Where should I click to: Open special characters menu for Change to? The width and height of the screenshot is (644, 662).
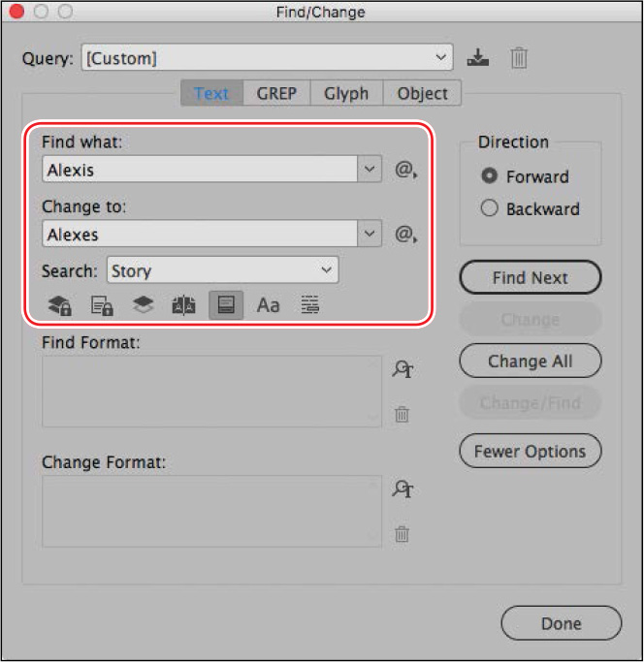tap(405, 234)
